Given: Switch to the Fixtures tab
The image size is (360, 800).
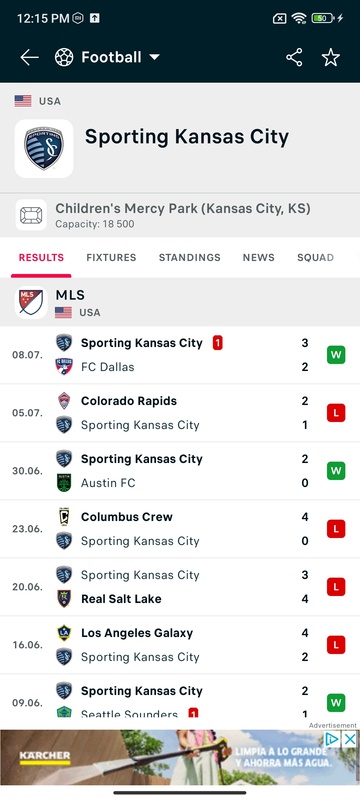Looking at the screenshot, I should click(x=111, y=258).
